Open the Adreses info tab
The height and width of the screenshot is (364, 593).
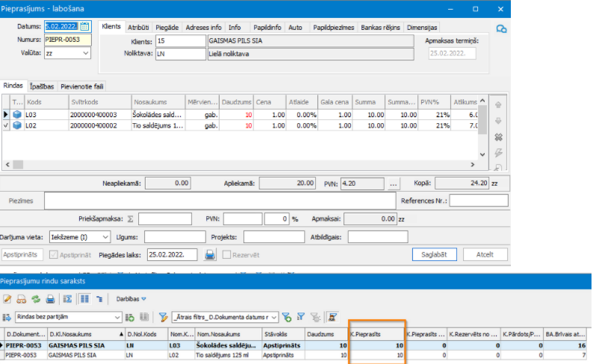pos(203,27)
